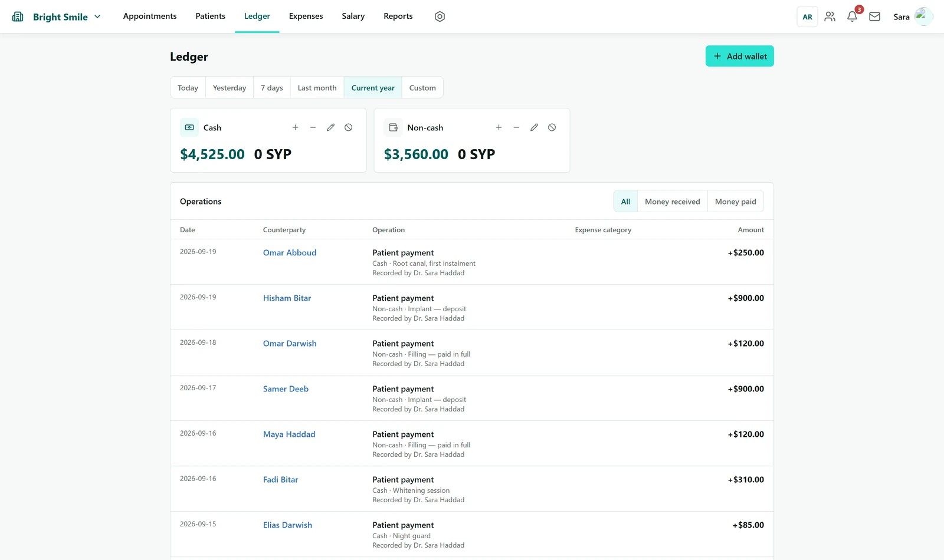
Task: Open notifications bell with 3 badge
Action: pyautogui.click(x=853, y=17)
